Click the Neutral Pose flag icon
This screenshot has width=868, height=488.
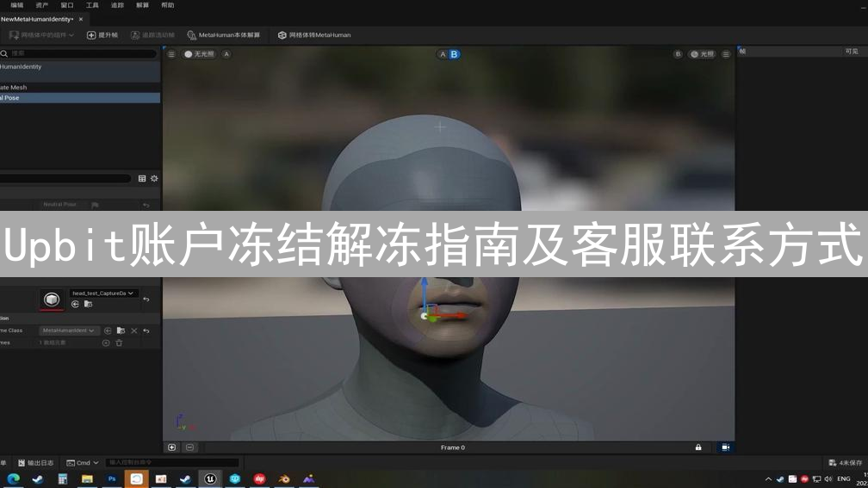coord(96,205)
